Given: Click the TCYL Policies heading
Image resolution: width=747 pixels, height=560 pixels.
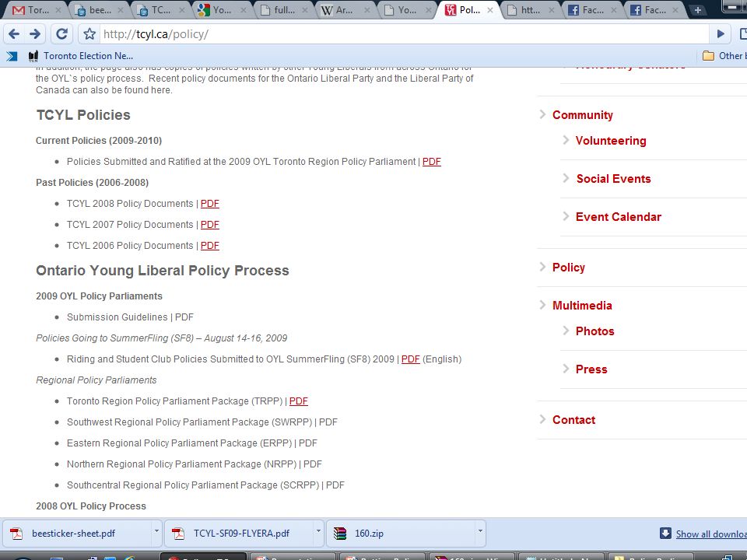Looking at the screenshot, I should [x=83, y=115].
